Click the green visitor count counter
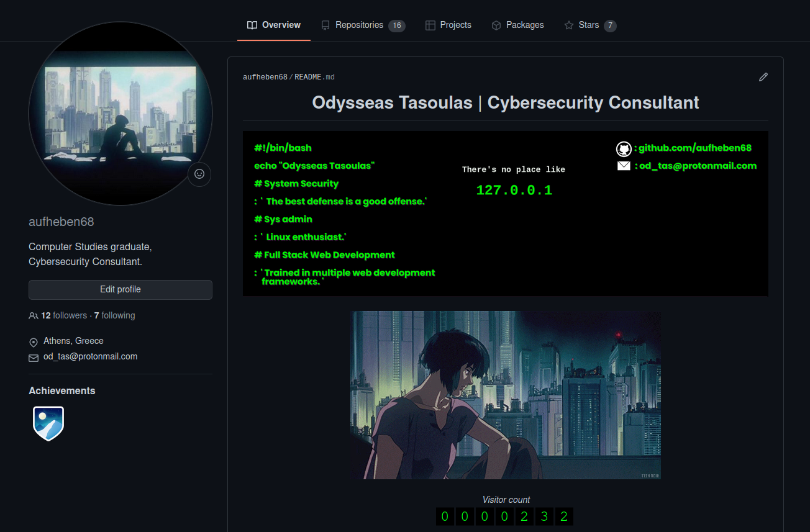 (x=504, y=516)
